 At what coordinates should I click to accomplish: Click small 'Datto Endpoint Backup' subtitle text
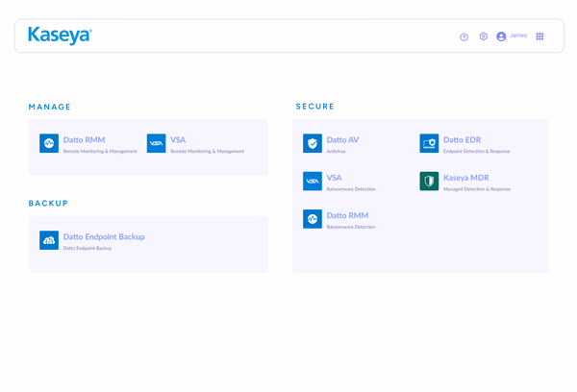point(88,248)
